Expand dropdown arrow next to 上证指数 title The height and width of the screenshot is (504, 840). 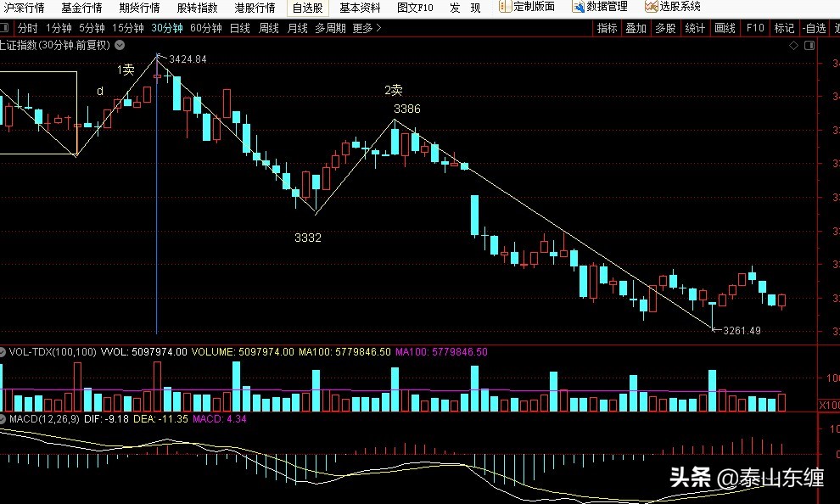point(120,46)
